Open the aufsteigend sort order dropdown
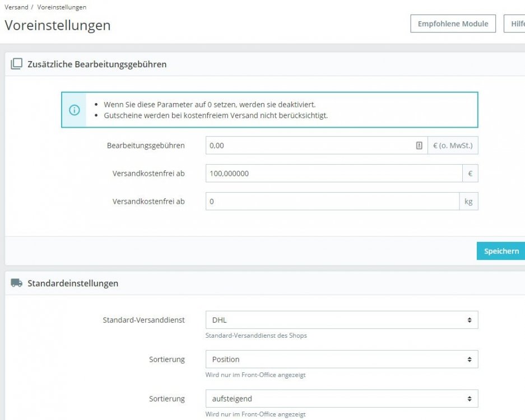The width and height of the screenshot is (525, 420). tap(342, 398)
